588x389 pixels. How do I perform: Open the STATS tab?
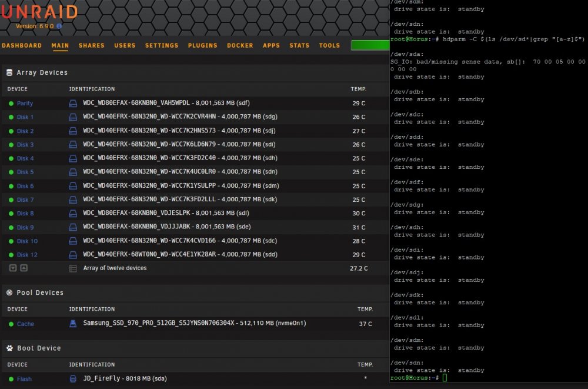(x=299, y=45)
